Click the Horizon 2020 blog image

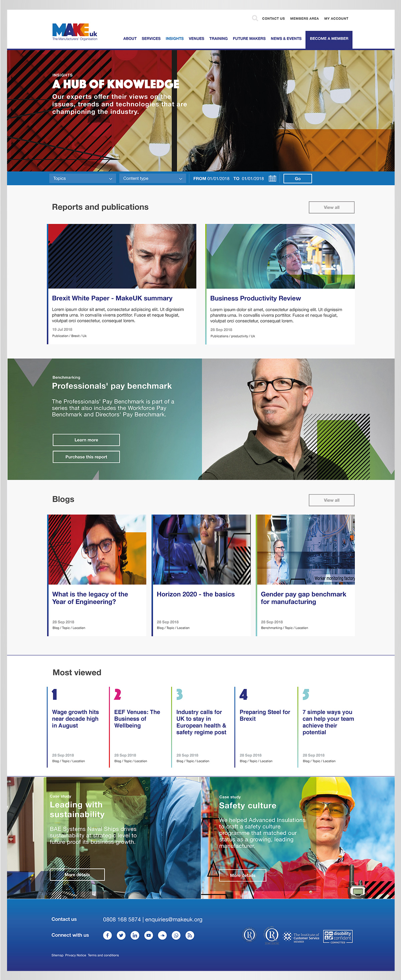pos(201,549)
